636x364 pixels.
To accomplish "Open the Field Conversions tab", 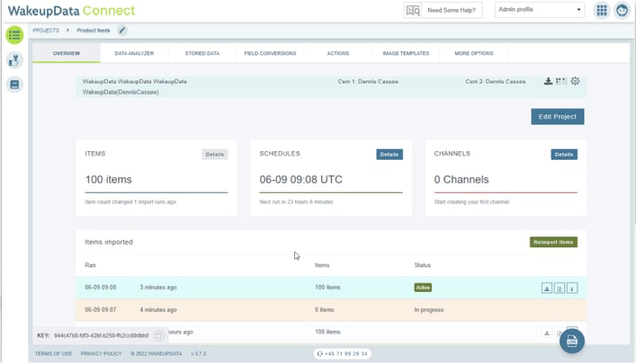I will (x=270, y=54).
